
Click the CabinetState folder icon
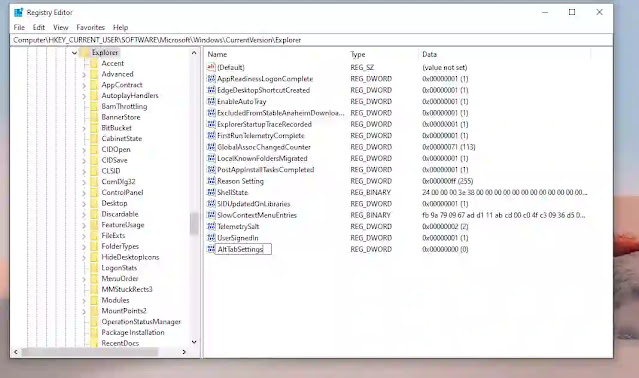(x=94, y=139)
